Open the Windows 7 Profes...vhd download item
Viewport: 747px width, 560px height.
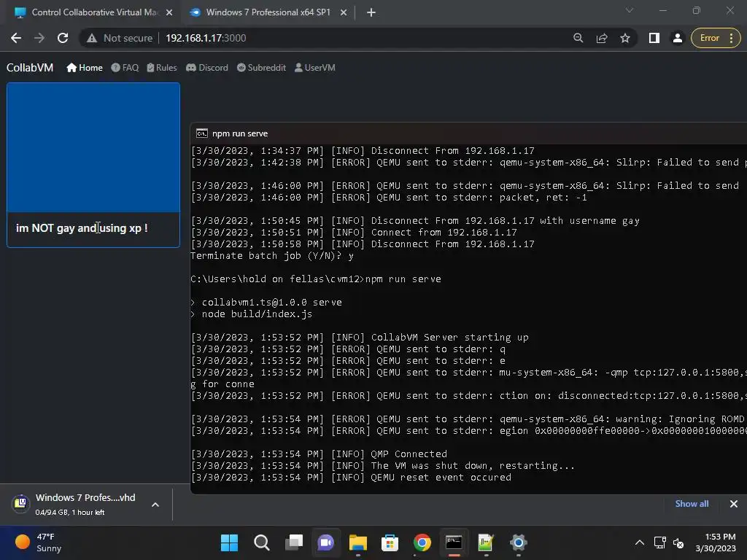[74, 504]
